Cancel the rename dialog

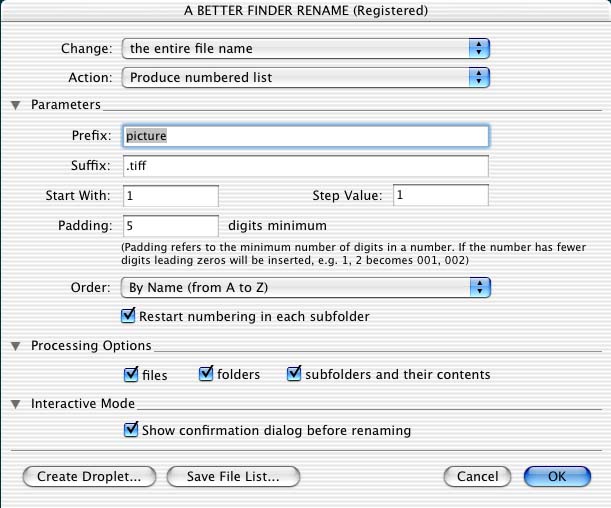tap(477, 476)
